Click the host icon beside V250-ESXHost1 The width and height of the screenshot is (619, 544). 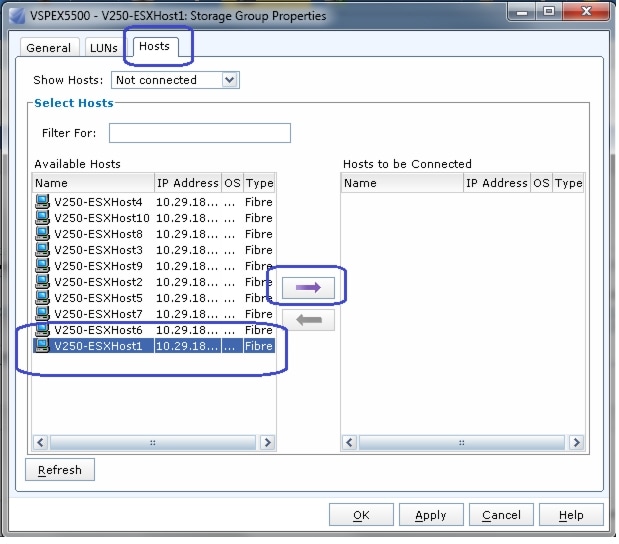pyautogui.click(x=42, y=345)
